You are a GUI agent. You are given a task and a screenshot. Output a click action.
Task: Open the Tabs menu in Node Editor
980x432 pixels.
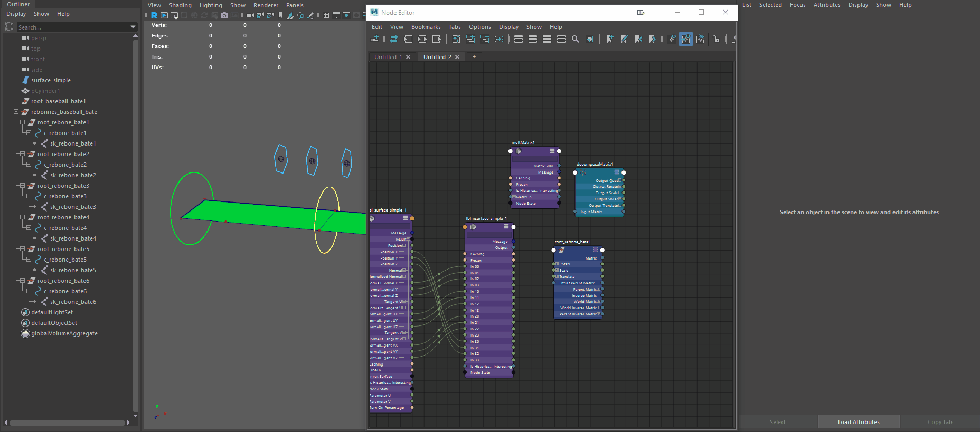coord(455,27)
